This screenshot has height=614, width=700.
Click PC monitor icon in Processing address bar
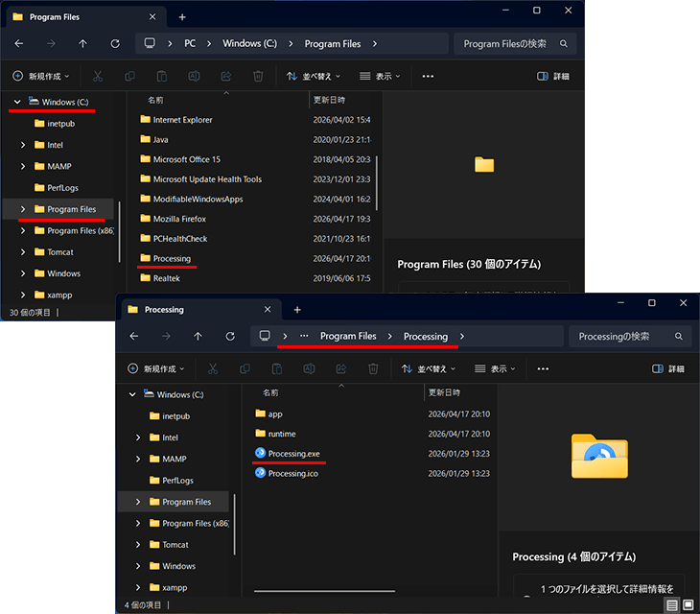(265, 336)
